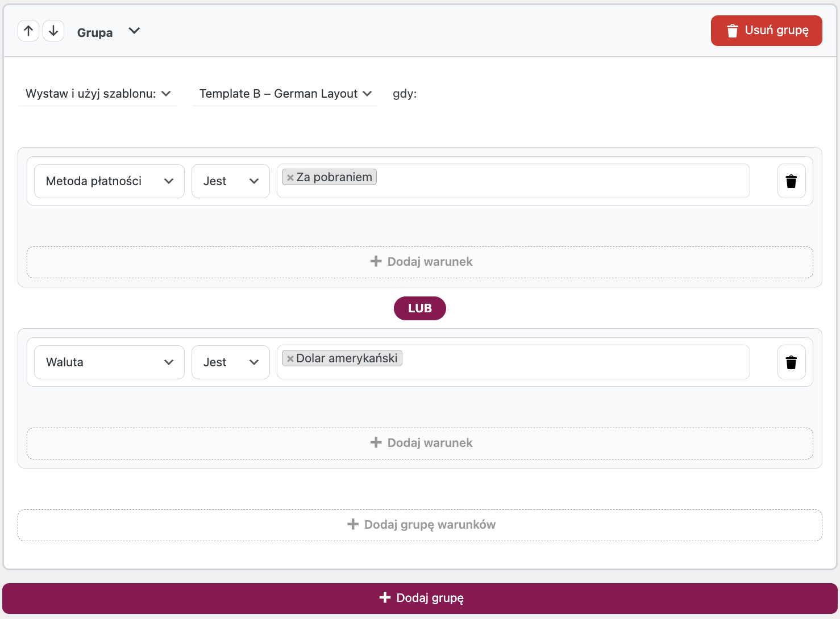The height and width of the screenshot is (619, 840).
Task: Click the move group down arrow icon
Action: point(53,31)
